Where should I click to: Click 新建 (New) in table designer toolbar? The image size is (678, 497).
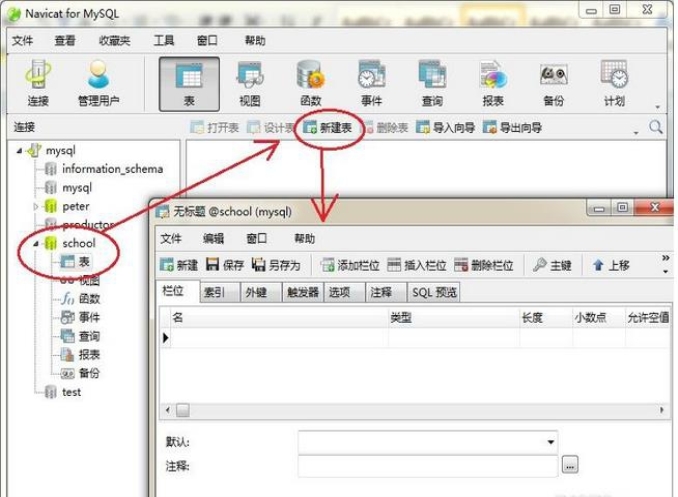(x=179, y=265)
